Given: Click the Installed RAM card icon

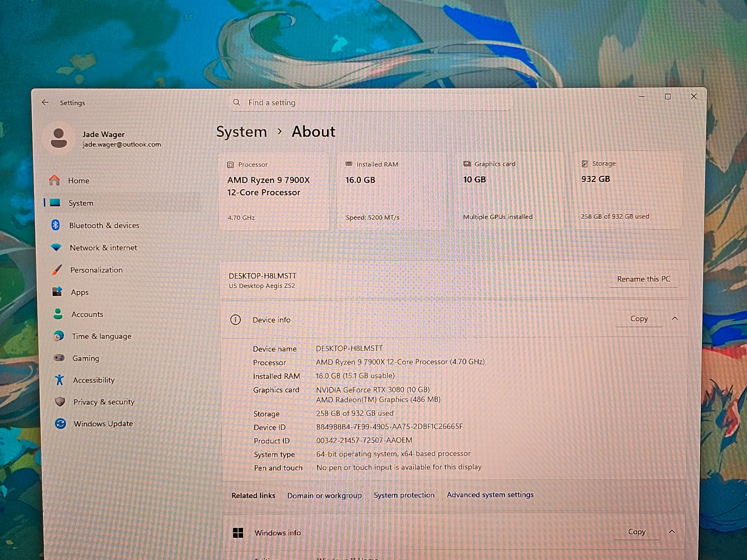Looking at the screenshot, I should click(349, 164).
